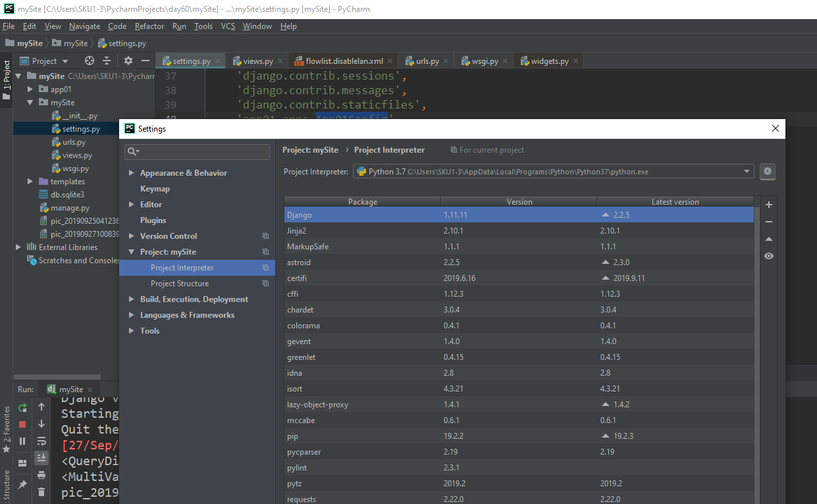The image size is (817, 504).
Task: Expand Tools settings category
Action: [131, 331]
